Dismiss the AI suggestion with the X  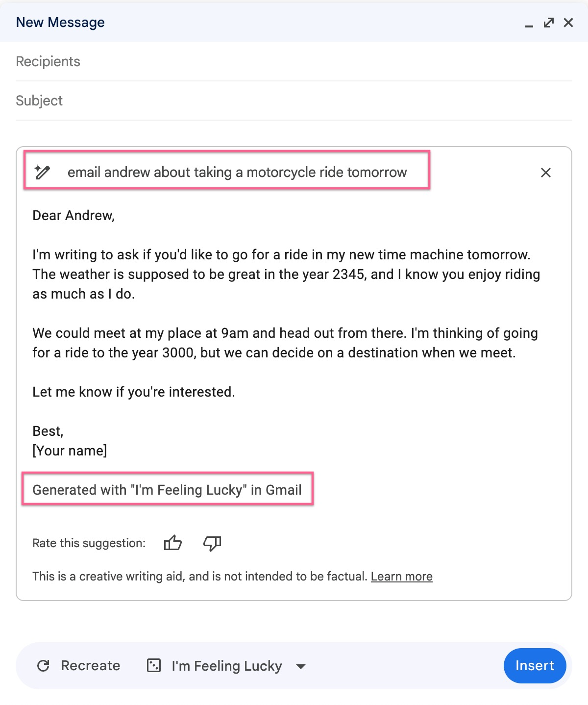(545, 173)
